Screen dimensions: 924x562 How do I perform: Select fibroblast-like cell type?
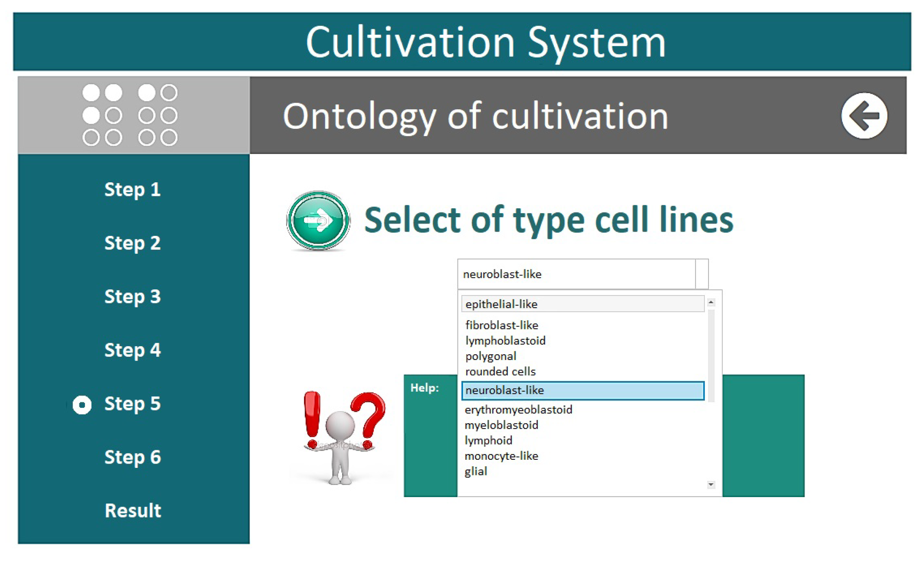click(502, 325)
